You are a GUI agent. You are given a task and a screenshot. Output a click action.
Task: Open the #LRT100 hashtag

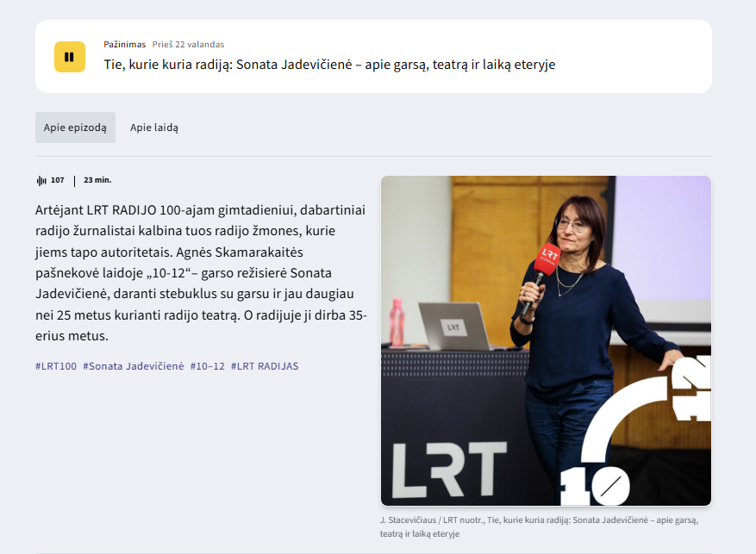click(56, 366)
